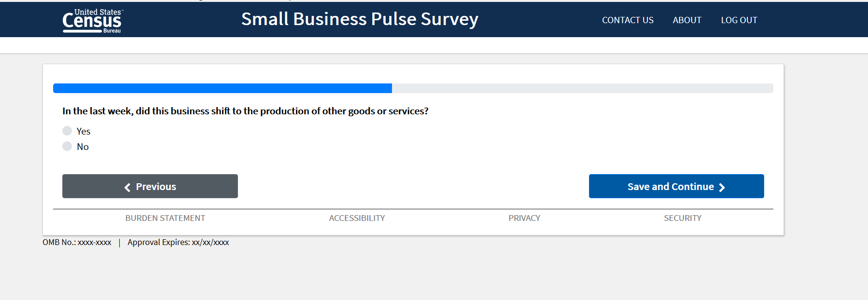Click the filled blue portion of progress bar
Screen dimensions: 868x300
(x=222, y=88)
